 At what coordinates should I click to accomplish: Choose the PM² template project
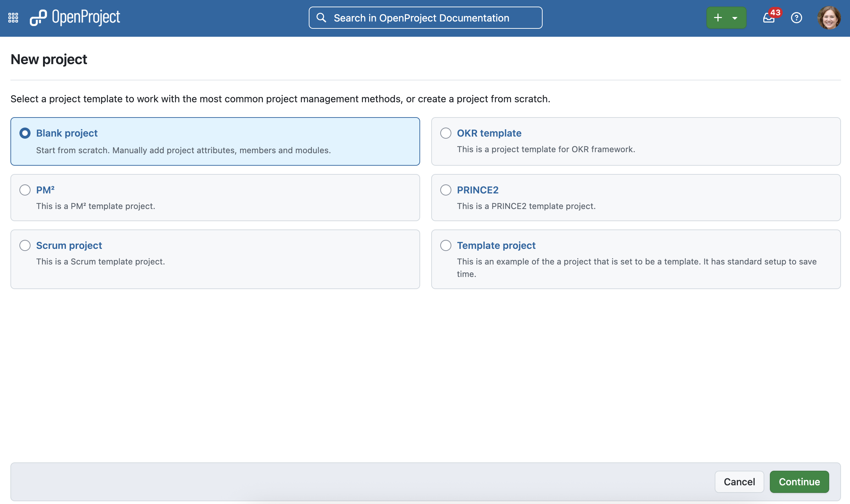click(25, 190)
